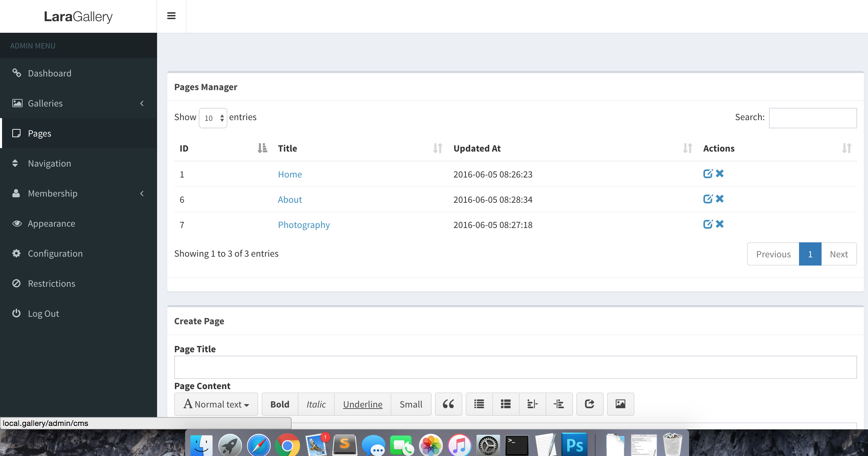Open Appearance in the admin menu
The image size is (868, 456).
[x=79, y=223]
